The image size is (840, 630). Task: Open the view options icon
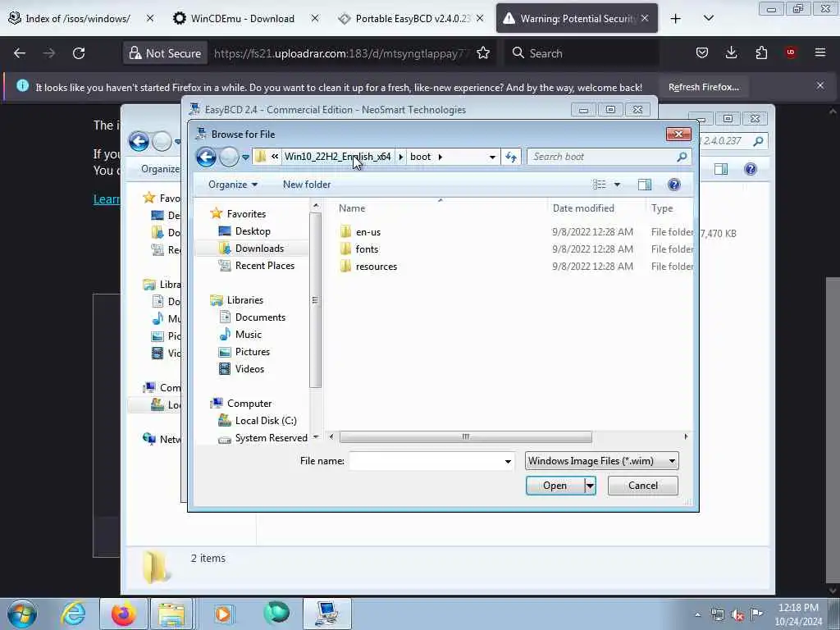599,185
